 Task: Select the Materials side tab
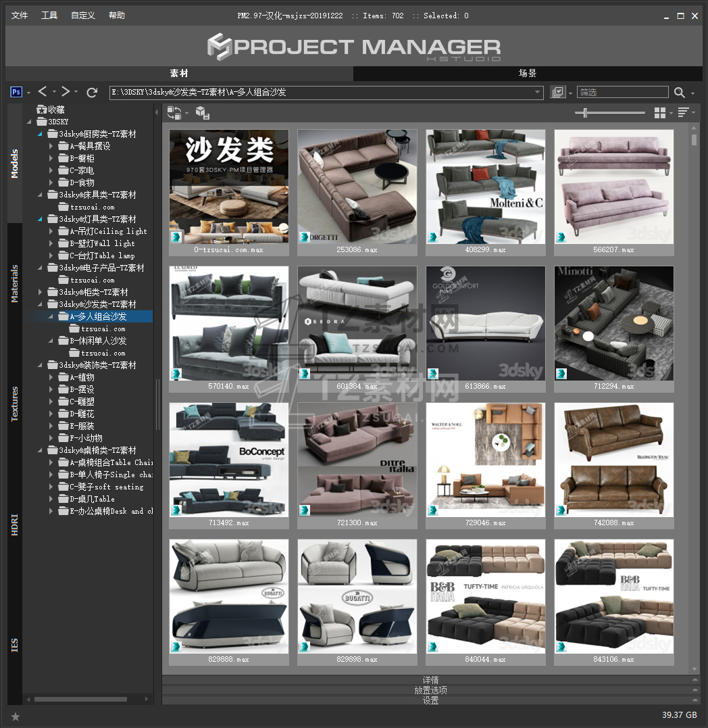coord(15,284)
